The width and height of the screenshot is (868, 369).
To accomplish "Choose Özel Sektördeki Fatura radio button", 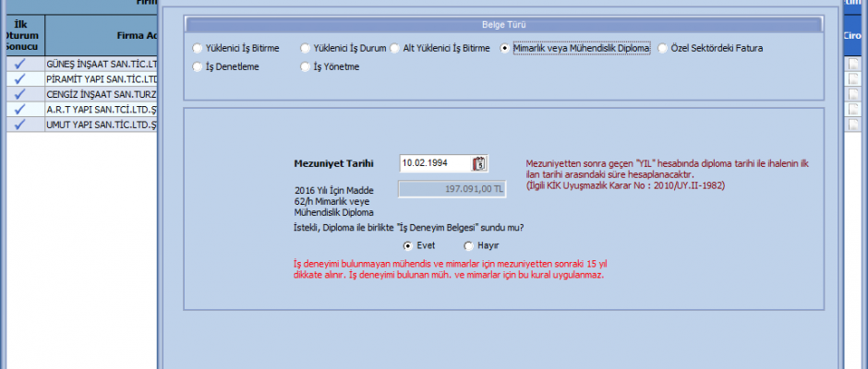I will tap(663, 48).
